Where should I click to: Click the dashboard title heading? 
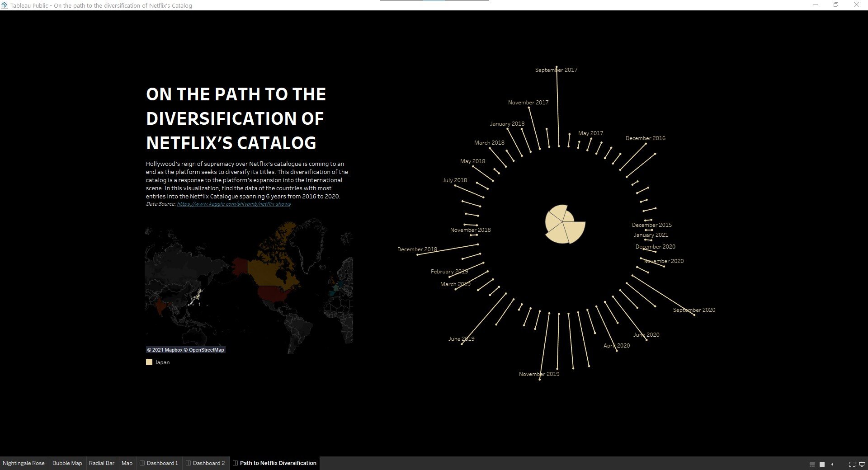[x=236, y=118]
